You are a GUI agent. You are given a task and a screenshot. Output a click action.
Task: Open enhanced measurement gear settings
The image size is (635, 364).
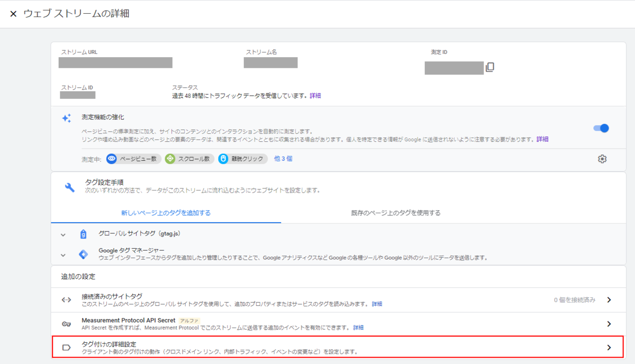[602, 159]
